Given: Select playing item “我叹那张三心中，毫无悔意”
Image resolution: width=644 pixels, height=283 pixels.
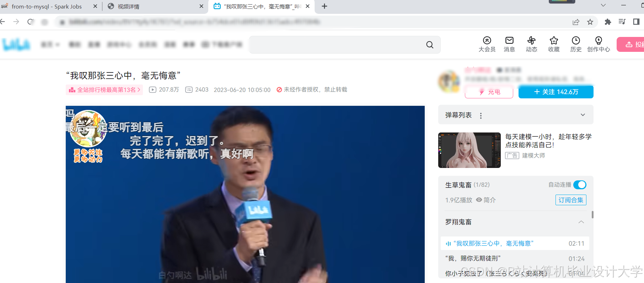Looking at the screenshot, I should [515, 244].
